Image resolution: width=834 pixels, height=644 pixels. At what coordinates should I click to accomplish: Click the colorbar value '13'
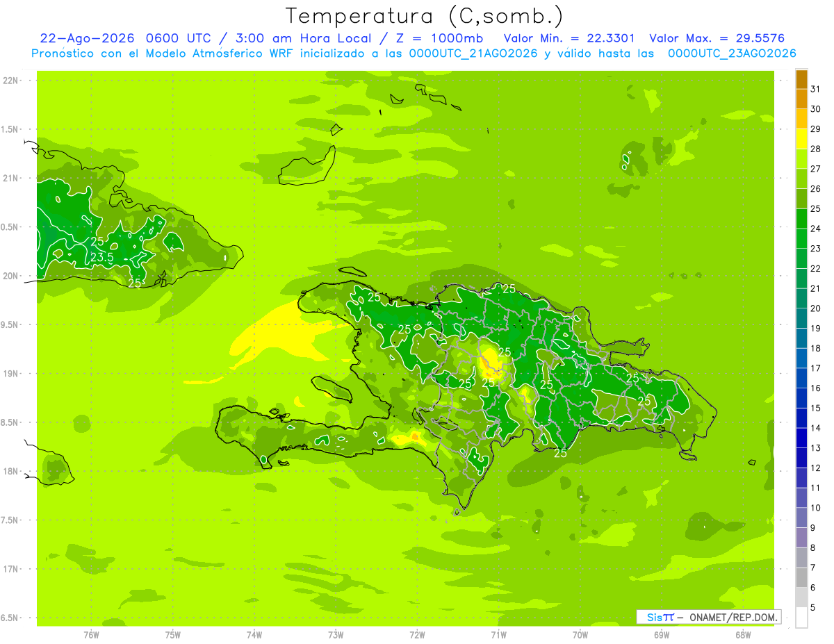pos(815,448)
